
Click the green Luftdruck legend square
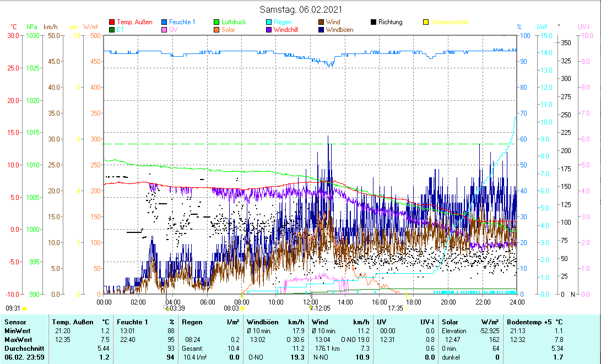tap(216, 22)
